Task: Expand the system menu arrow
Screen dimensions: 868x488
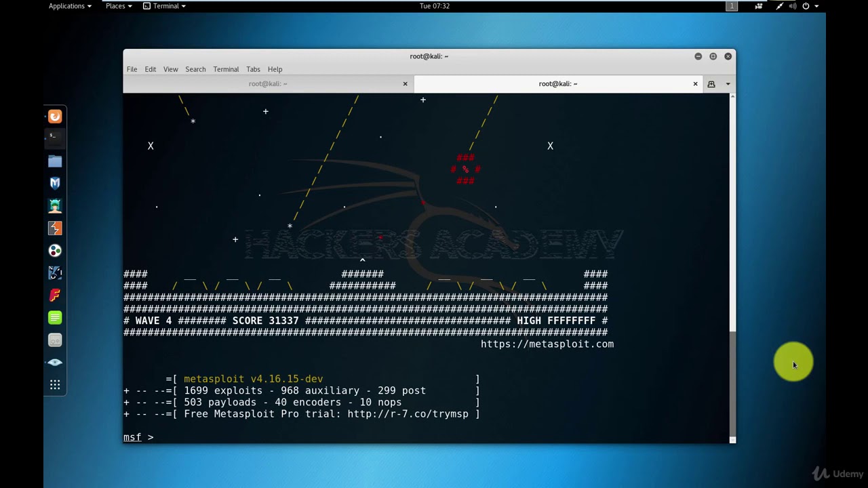Action: [816, 6]
